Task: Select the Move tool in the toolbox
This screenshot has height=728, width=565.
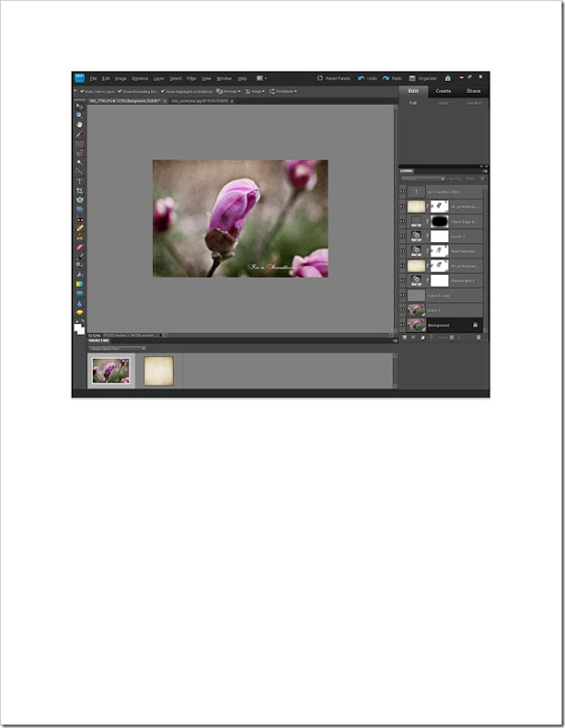Action: tap(79, 106)
